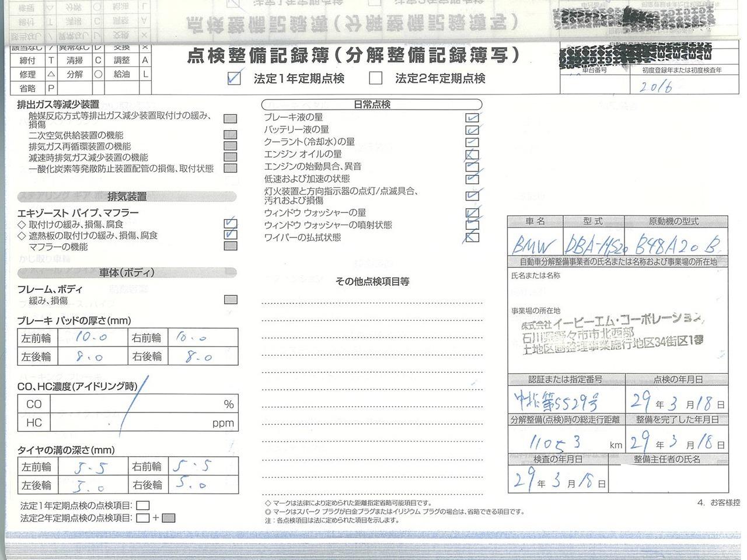This screenshot has width=747, height=560.
Task: Click the CO concentration percent field
Action: [134, 404]
